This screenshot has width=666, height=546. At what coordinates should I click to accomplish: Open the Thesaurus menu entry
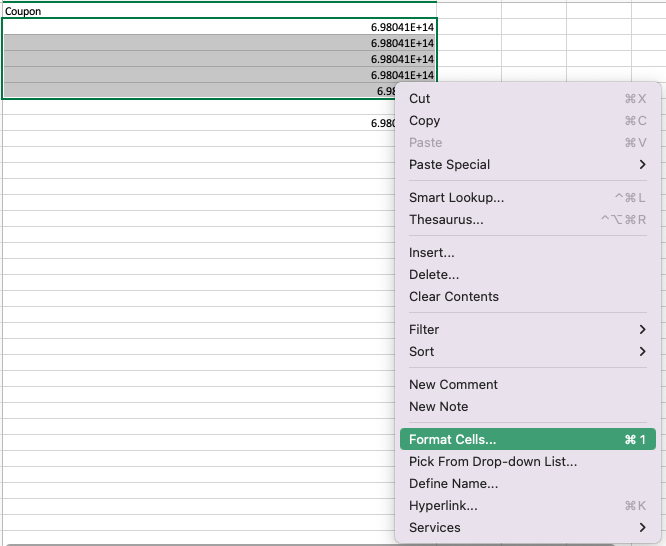[446, 220]
